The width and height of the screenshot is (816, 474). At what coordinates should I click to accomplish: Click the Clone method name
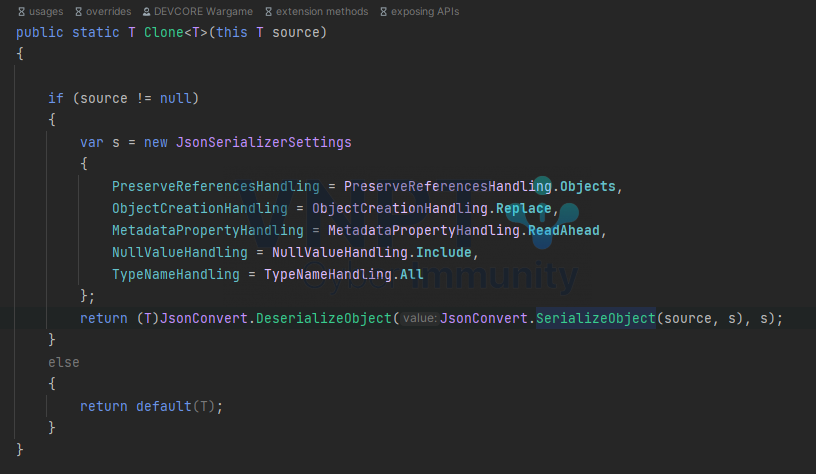click(x=156, y=33)
